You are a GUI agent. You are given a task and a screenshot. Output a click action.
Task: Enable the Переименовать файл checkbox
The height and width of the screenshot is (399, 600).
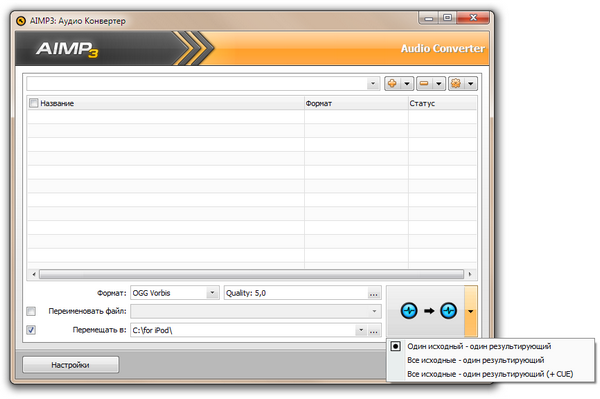[x=31, y=311]
